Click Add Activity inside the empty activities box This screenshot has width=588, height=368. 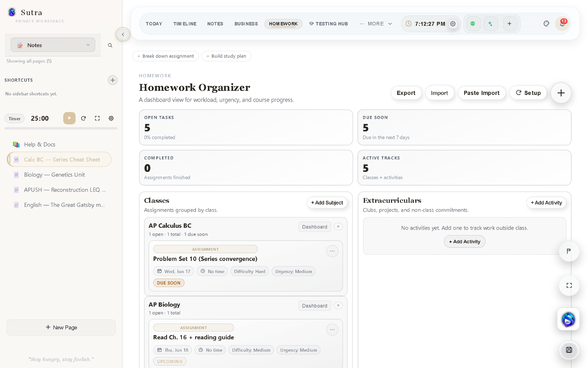point(465,242)
